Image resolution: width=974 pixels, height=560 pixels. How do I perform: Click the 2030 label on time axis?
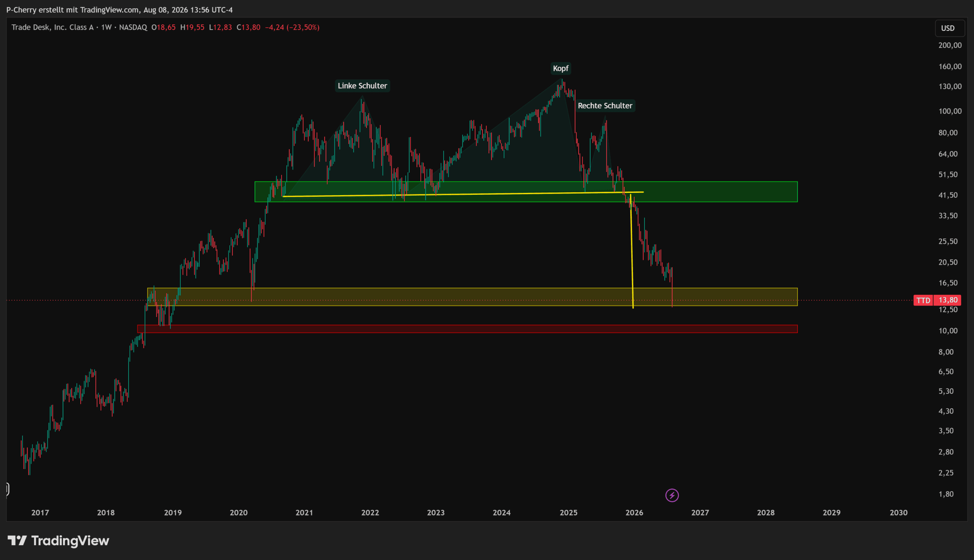point(899,513)
